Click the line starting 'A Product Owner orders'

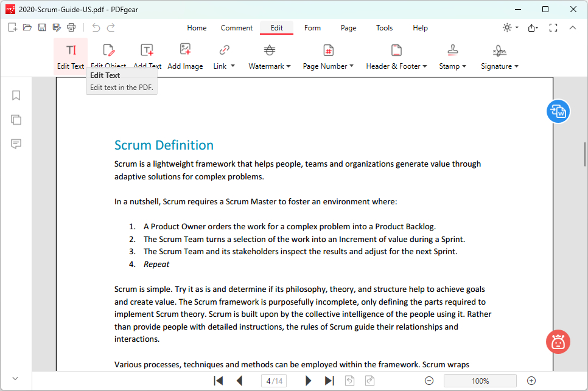point(290,227)
